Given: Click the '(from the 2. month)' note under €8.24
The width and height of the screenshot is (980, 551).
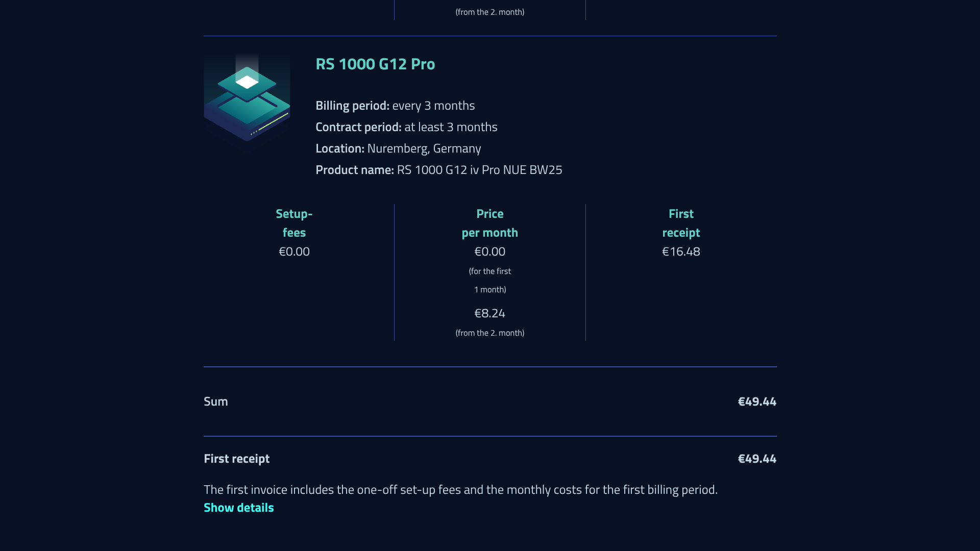Looking at the screenshot, I should tap(489, 333).
